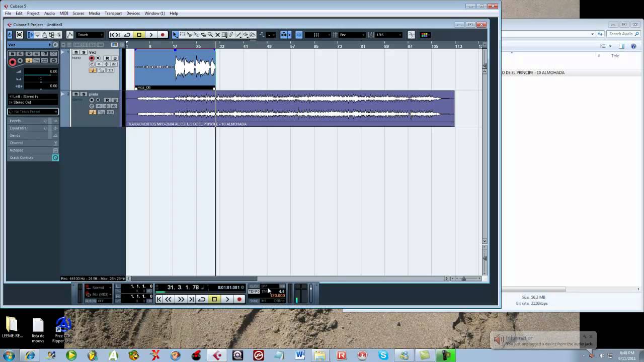This screenshot has width=644, height=362.
Task: Solo the Voz track
Action: pyautogui.click(x=84, y=52)
